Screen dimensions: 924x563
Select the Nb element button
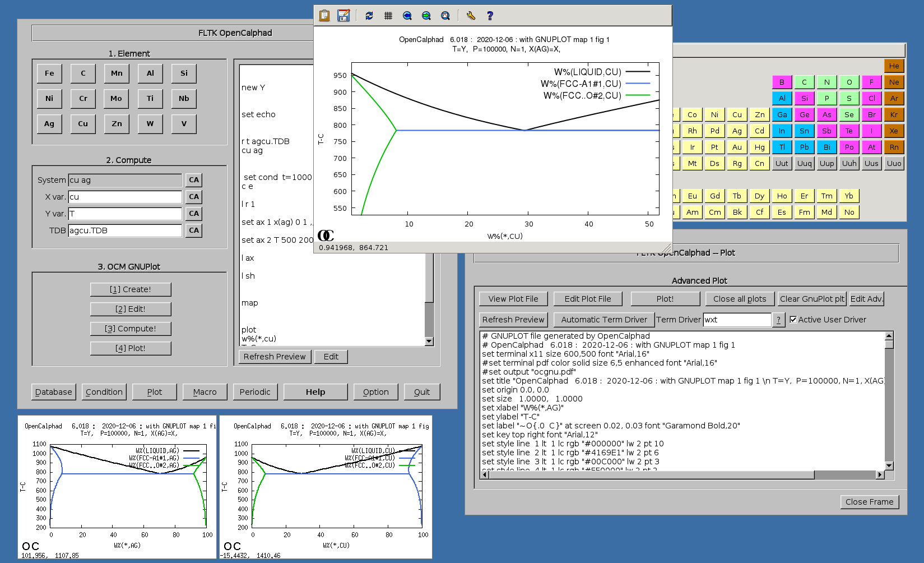pyautogui.click(x=184, y=99)
